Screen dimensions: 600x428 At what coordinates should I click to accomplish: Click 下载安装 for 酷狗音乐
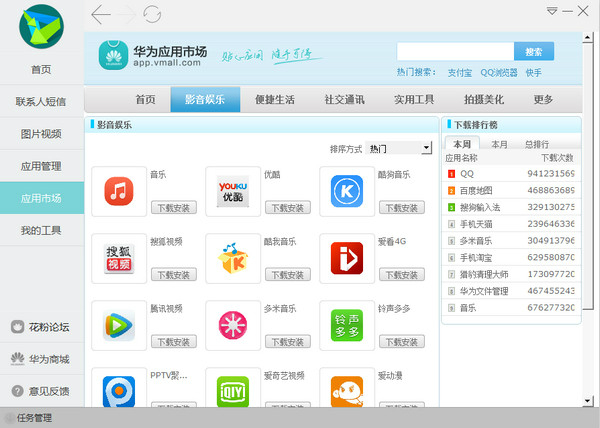point(402,208)
